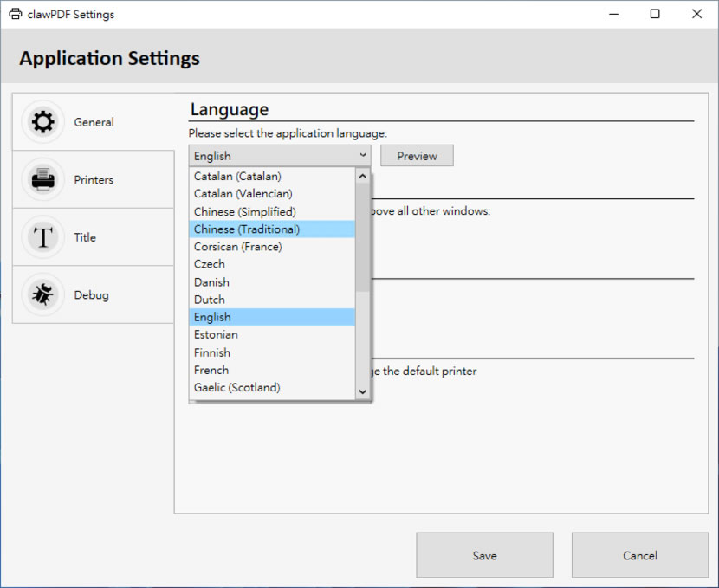Pick Chinese (Simplified) in the dropdown
The width and height of the screenshot is (719, 588).
[x=272, y=212]
